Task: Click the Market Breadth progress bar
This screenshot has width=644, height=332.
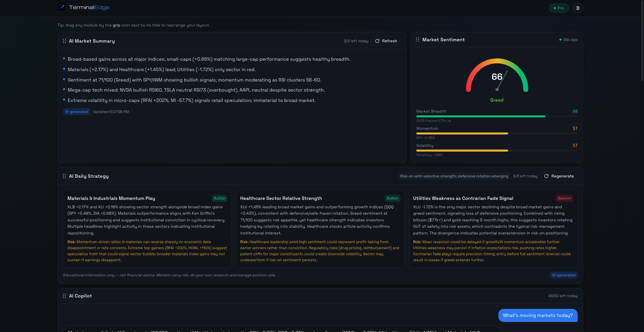Action: [497, 116]
